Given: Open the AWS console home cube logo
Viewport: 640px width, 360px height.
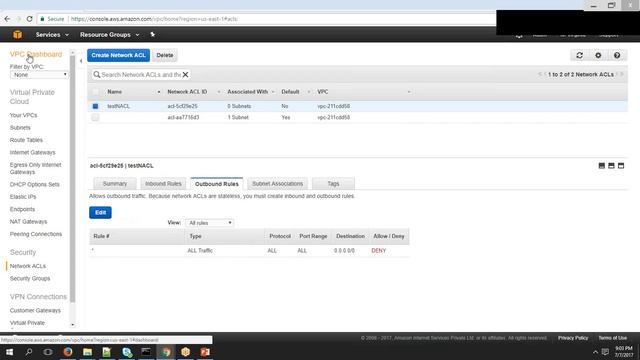Looking at the screenshot, I should point(17,35).
